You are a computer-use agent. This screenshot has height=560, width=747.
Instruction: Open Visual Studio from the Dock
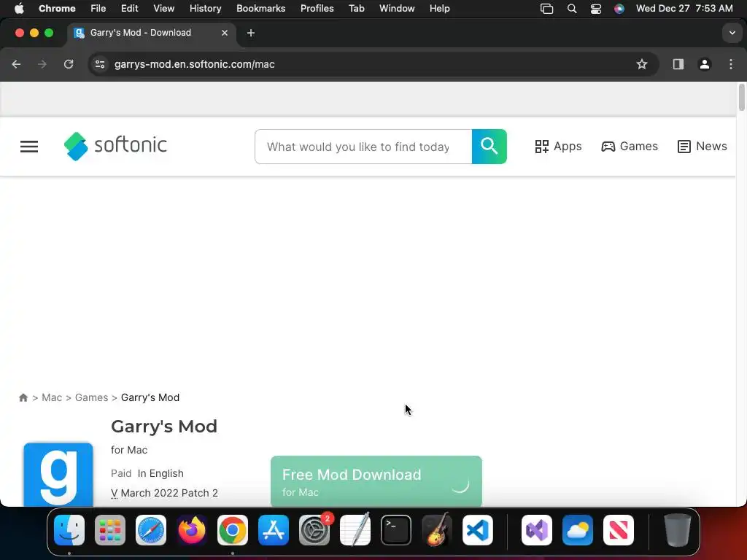[x=537, y=530]
